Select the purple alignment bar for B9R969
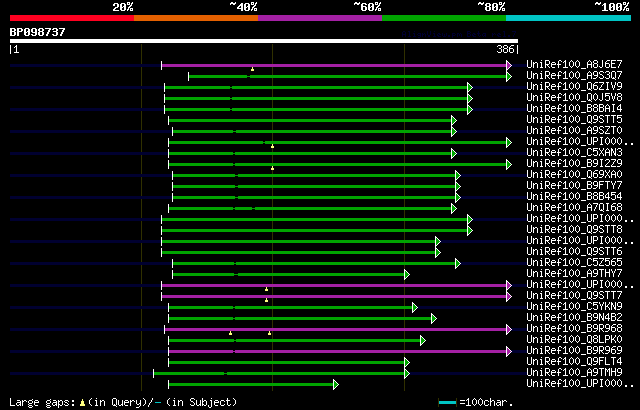 tap(338, 352)
